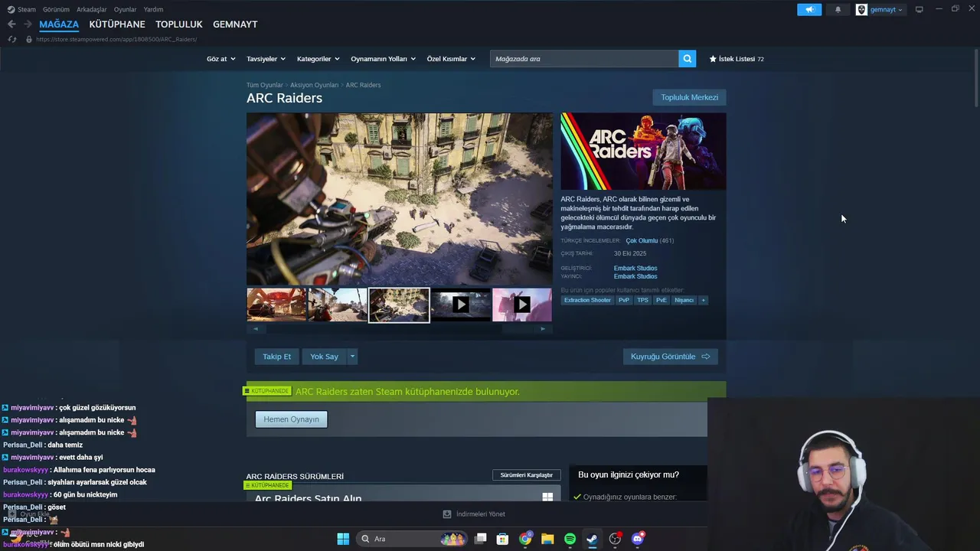The image size is (980, 551).
Task: Switch to the TOPLULUK tab
Action: (x=179, y=24)
